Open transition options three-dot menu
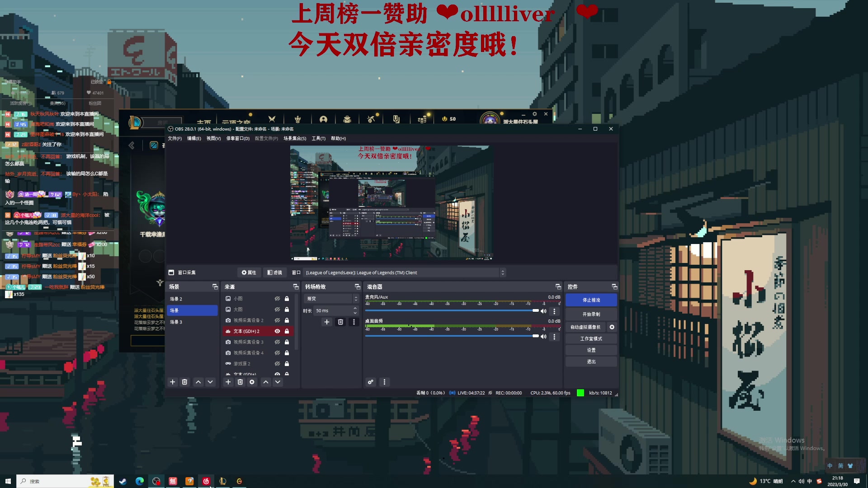Image resolution: width=868 pixels, height=488 pixels. pos(354,322)
